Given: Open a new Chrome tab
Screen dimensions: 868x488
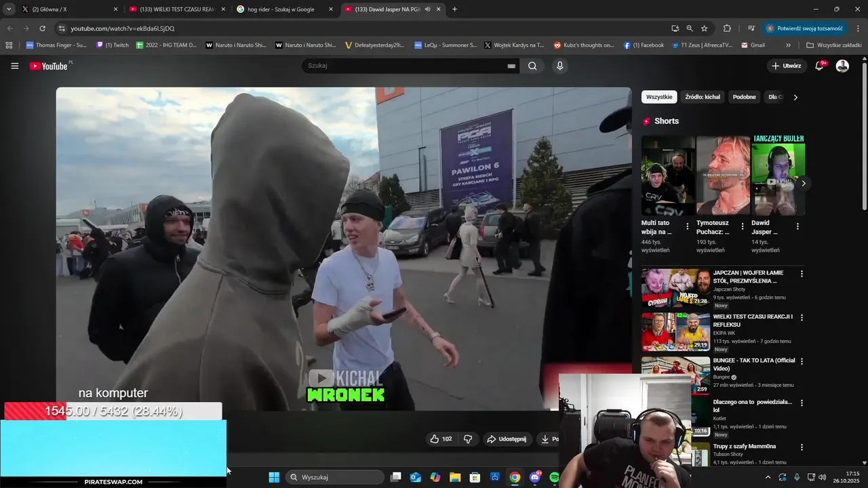Looking at the screenshot, I should tap(454, 9).
